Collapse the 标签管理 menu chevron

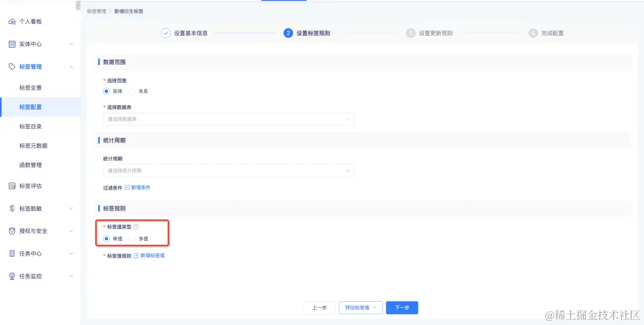(71, 67)
